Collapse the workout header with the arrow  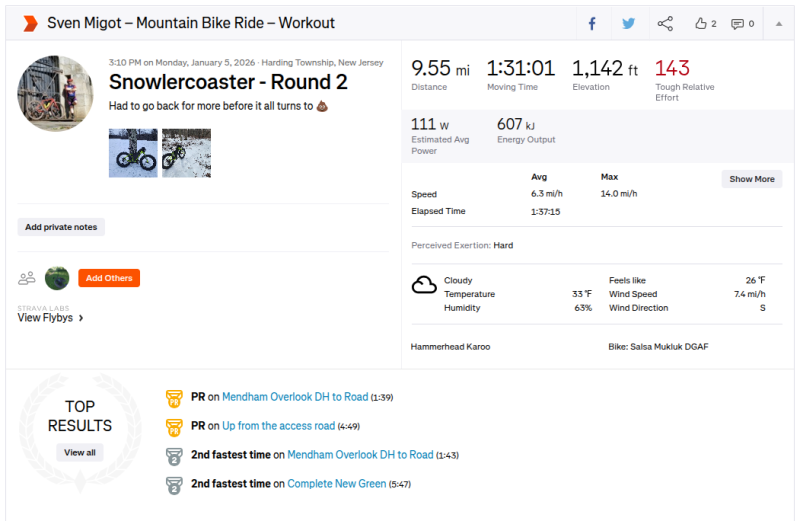point(779,23)
